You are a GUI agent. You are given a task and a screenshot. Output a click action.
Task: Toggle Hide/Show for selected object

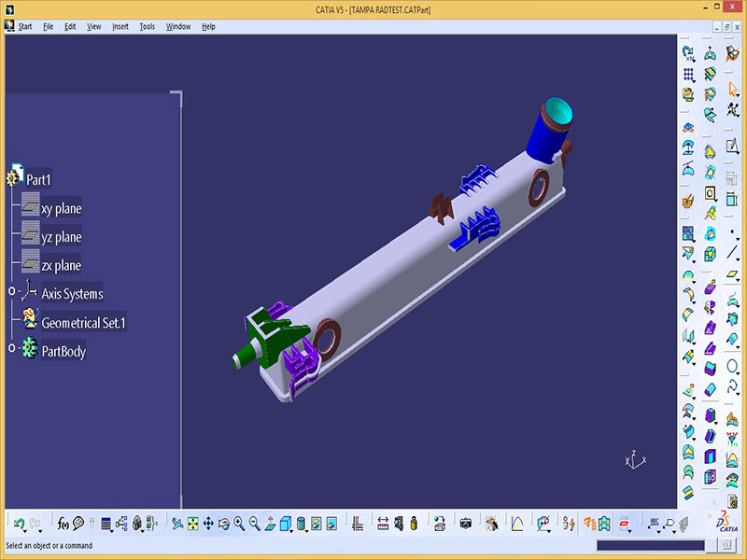tap(317, 524)
